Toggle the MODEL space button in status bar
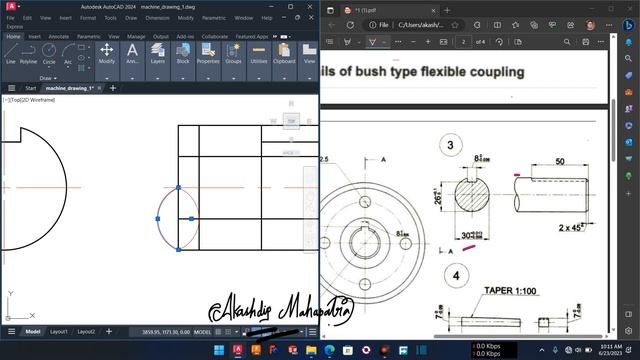Screen dimensions: 640x360 pos(202,332)
